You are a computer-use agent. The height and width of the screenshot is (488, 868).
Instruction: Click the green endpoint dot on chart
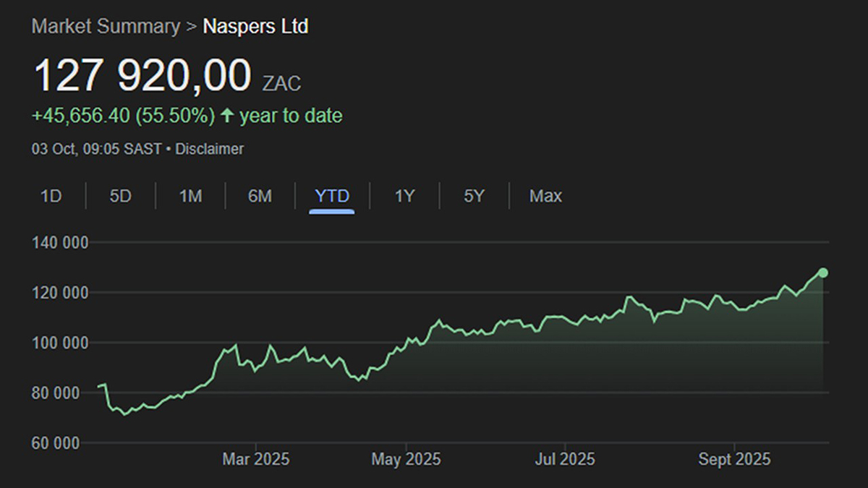click(x=822, y=273)
